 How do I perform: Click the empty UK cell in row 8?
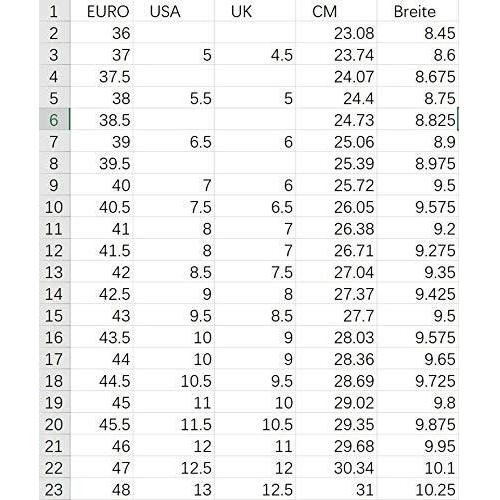coord(255,163)
